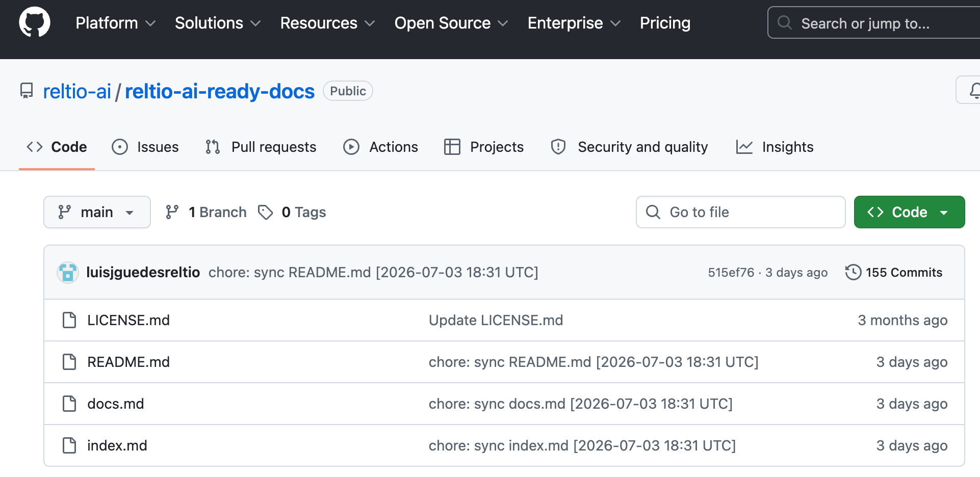980x477 pixels.
Task: Open the reltio-ai-ready-docs repository link
Action: (x=220, y=91)
